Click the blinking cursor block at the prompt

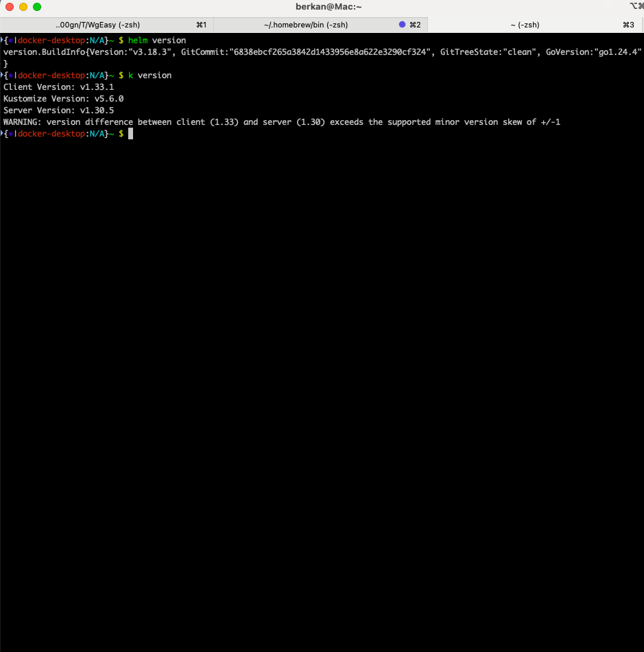[x=130, y=134]
